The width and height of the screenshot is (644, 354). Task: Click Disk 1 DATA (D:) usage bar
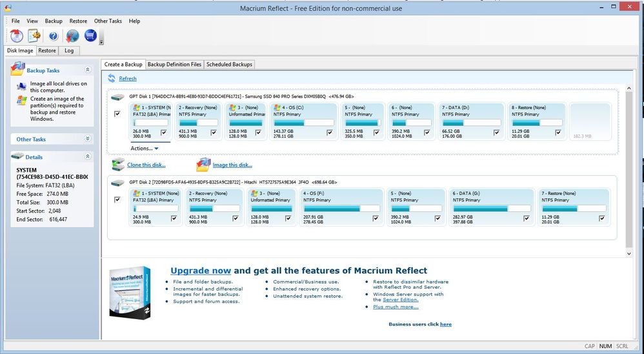(472, 123)
